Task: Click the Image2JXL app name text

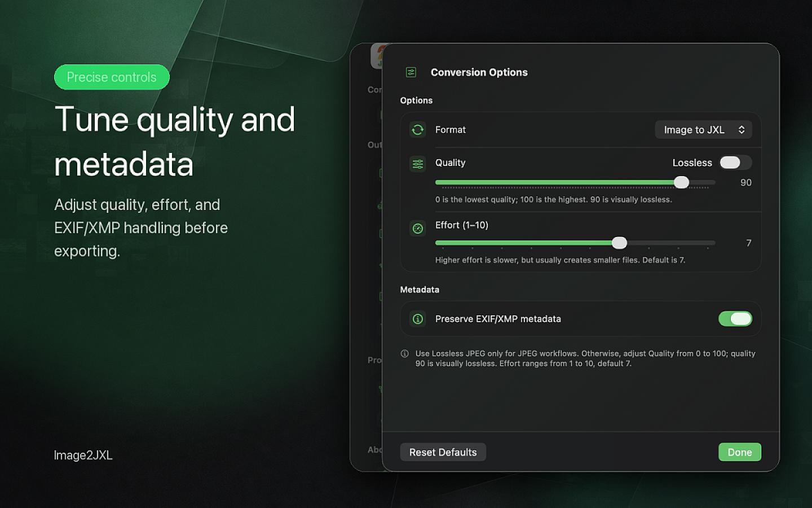Action: [x=83, y=455]
